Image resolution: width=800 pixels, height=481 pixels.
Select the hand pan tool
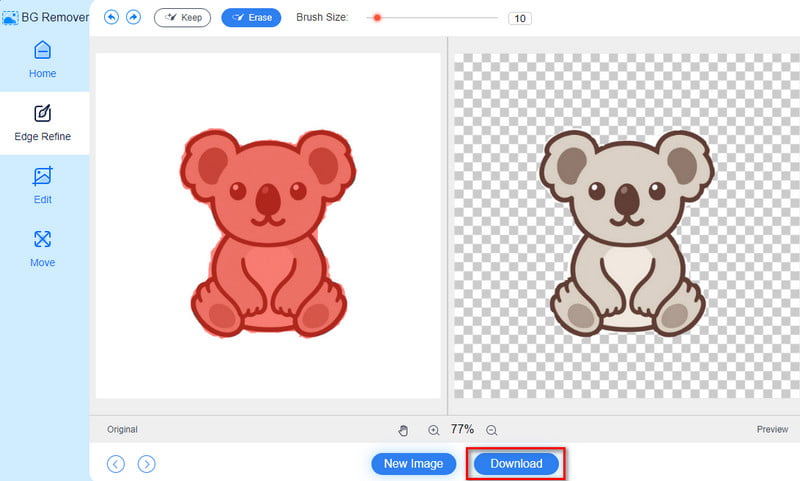(403, 430)
